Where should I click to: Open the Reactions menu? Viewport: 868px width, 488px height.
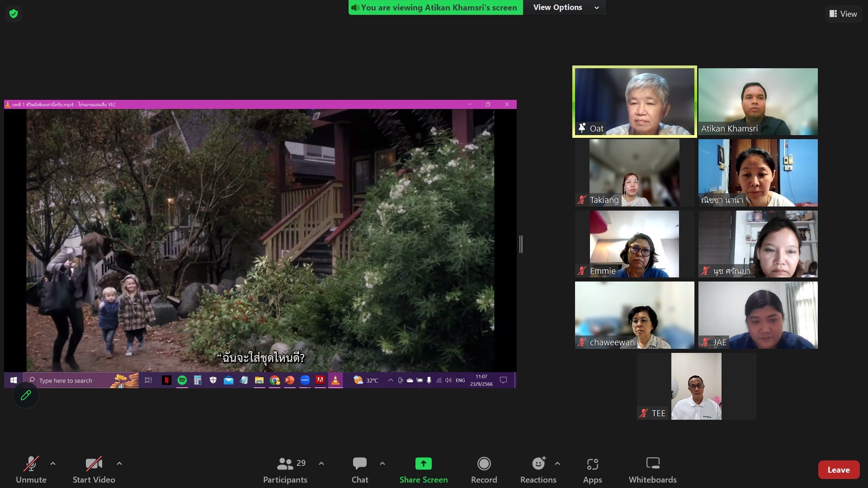pos(538,470)
